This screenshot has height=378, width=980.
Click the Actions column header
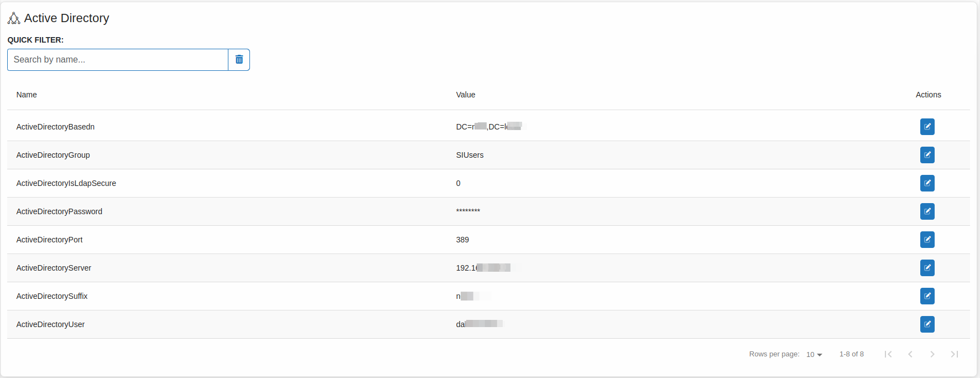pyautogui.click(x=928, y=95)
